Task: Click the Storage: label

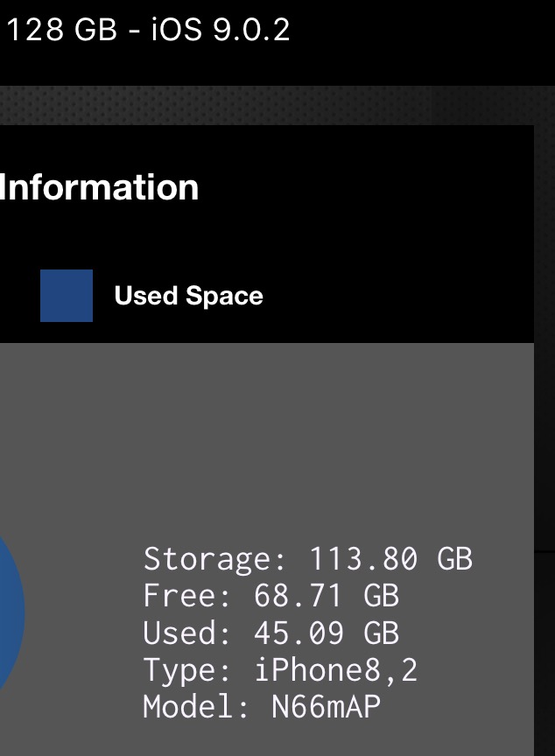Action: (214, 559)
